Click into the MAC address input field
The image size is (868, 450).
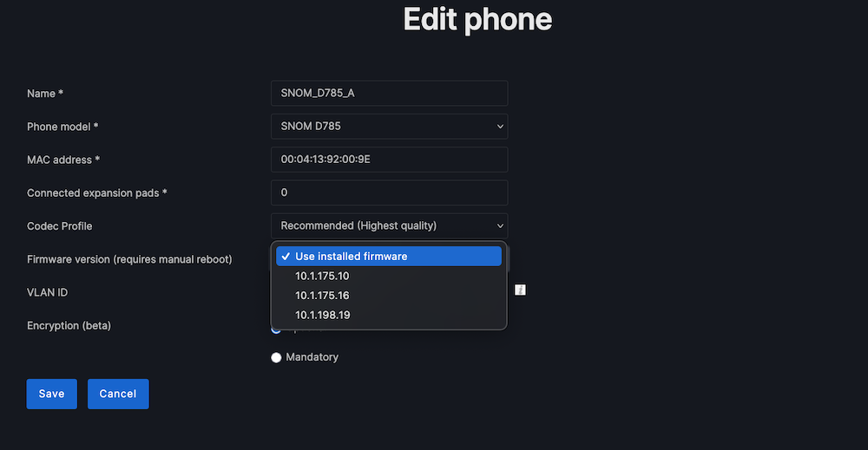(x=389, y=160)
